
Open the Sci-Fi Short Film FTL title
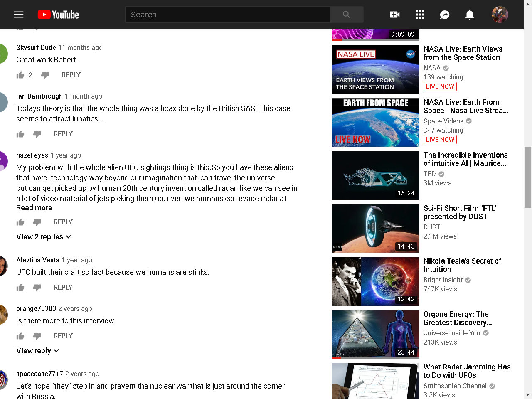pyautogui.click(x=460, y=212)
